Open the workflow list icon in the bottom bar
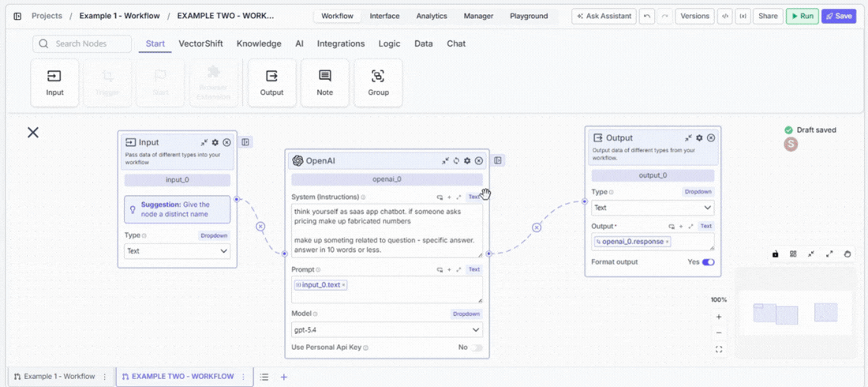 point(264,377)
